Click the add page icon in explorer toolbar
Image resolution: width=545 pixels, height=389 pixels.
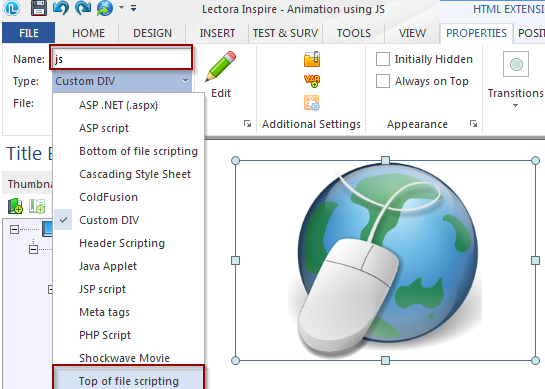37,206
